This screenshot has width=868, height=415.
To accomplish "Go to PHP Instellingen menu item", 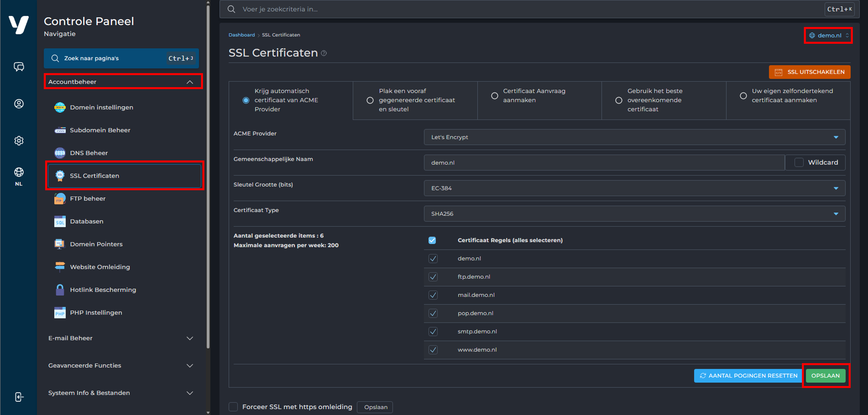I will tap(96, 313).
